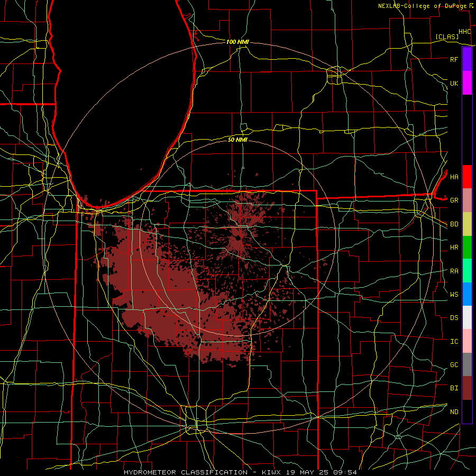Click the GR pink legend color swatch
The height and width of the screenshot is (476, 476).
coord(467,200)
